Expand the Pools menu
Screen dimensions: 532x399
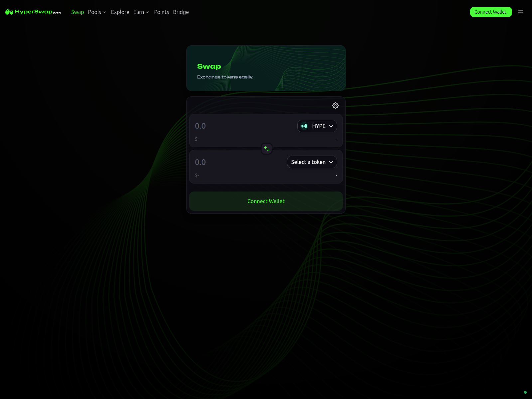(x=97, y=12)
